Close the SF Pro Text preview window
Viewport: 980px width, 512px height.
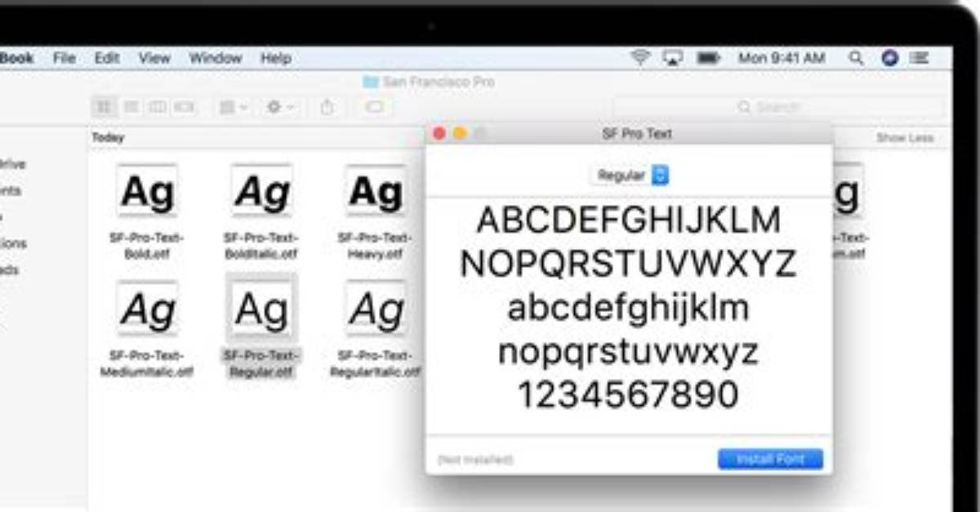tap(439, 133)
